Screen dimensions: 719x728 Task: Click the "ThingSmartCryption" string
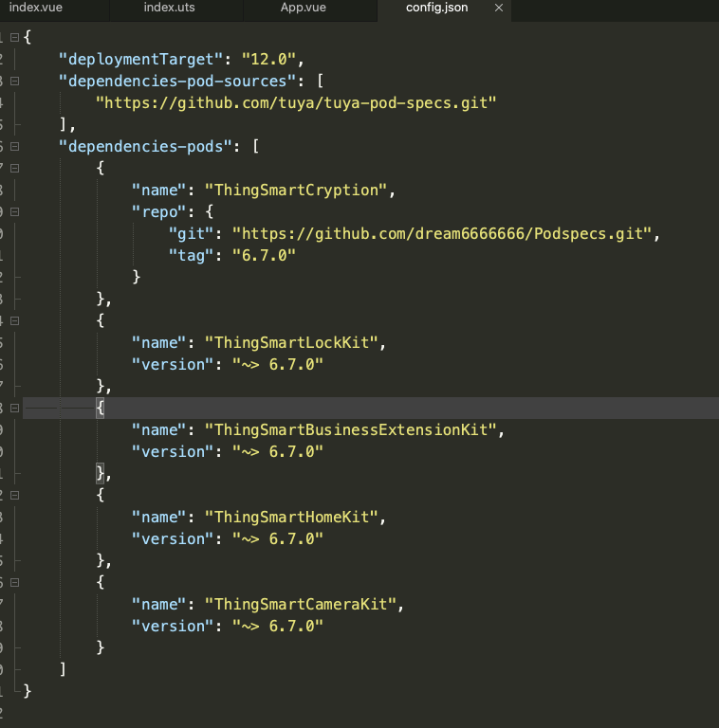pos(296,191)
